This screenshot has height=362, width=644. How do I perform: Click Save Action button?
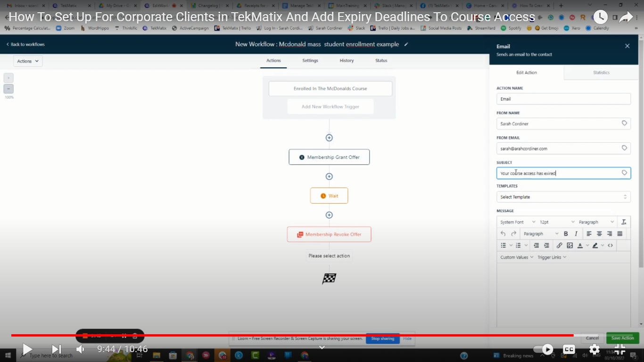(622, 338)
